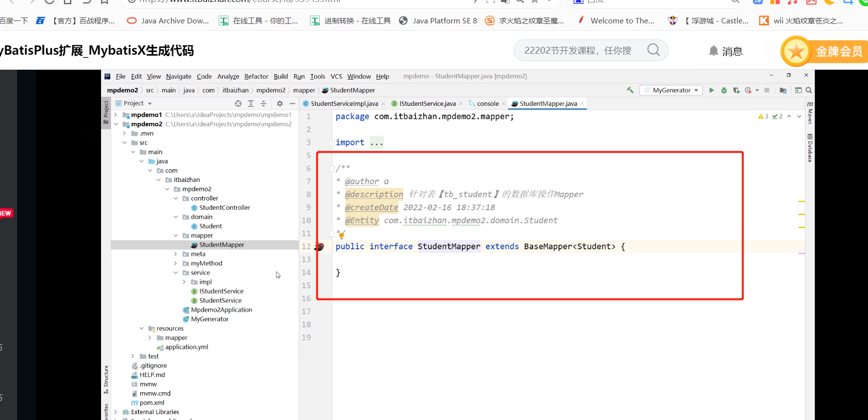Click the Build Project hammer icon
868x420 pixels.
tap(630, 90)
